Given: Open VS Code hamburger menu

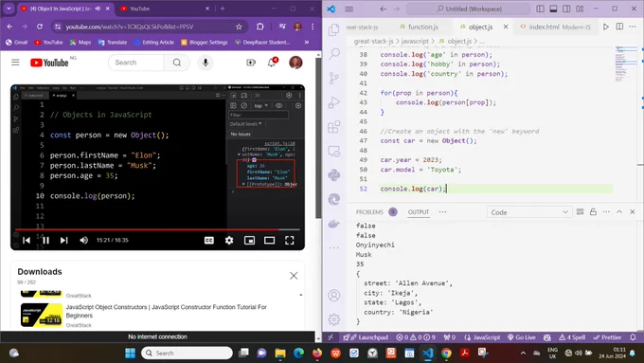Looking at the screenshot, I should [x=349, y=9].
